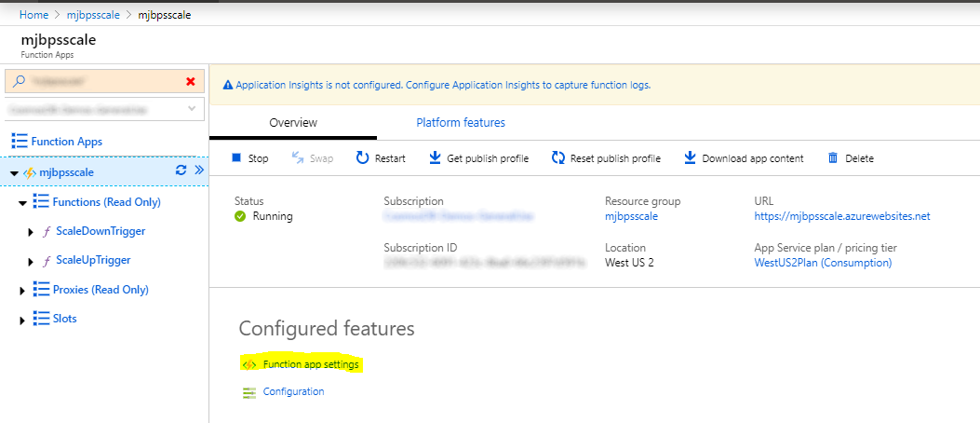This screenshot has height=423, width=980.
Task: Open the mjbpsscale.azurewebsites.net URL
Action: [x=842, y=216]
